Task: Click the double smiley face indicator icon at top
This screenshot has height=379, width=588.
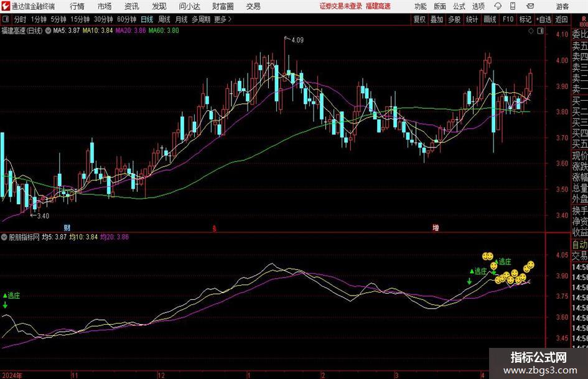Action: (487, 256)
